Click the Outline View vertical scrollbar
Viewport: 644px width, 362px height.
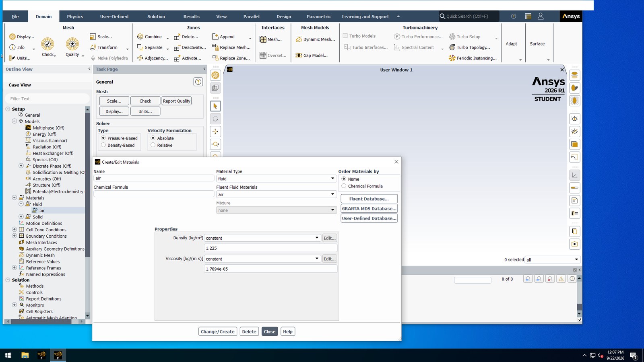tap(88, 212)
